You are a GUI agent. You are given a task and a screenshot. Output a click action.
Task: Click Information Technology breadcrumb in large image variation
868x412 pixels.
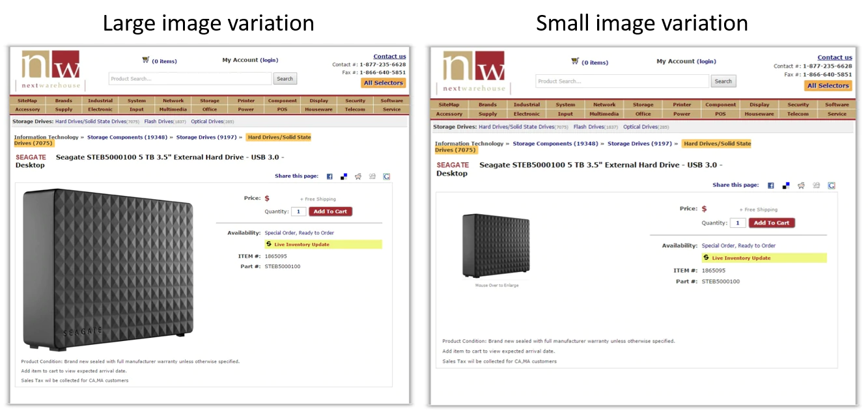coord(46,137)
